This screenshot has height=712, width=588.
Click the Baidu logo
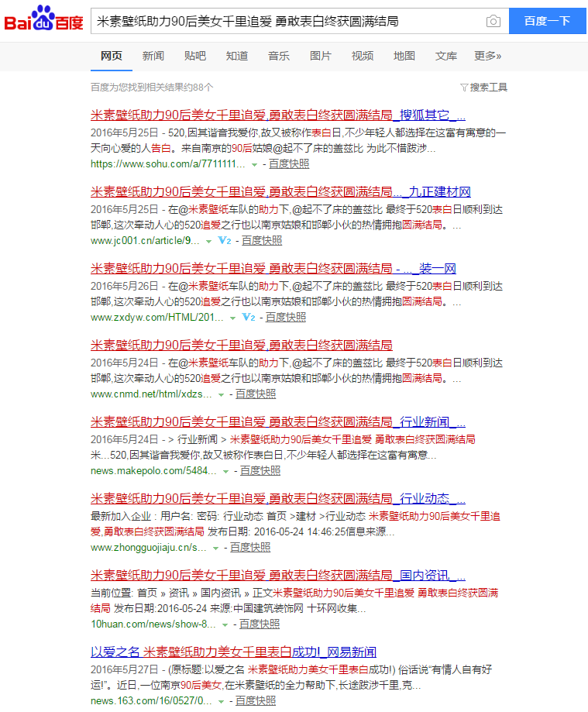click(x=43, y=18)
